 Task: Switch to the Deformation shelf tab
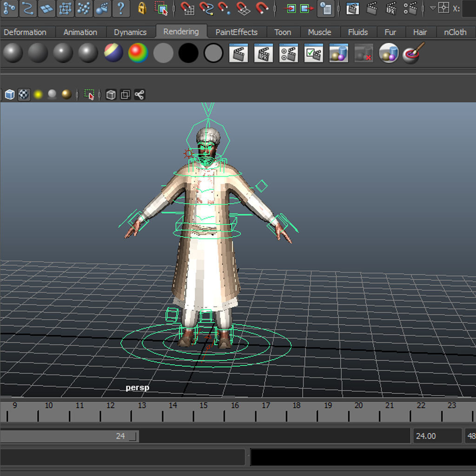click(x=25, y=32)
